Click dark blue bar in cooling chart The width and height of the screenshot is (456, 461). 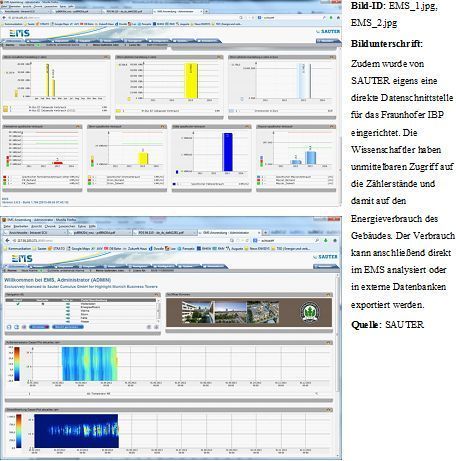pos(228,152)
